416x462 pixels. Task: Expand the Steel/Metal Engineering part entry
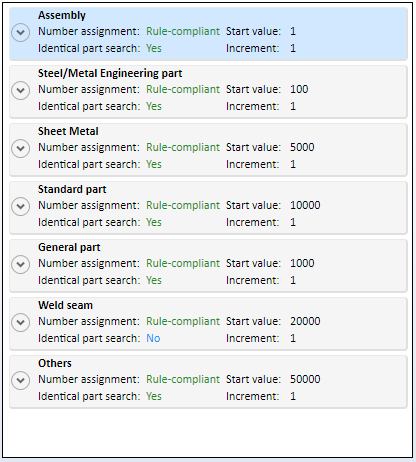[21, 90]
